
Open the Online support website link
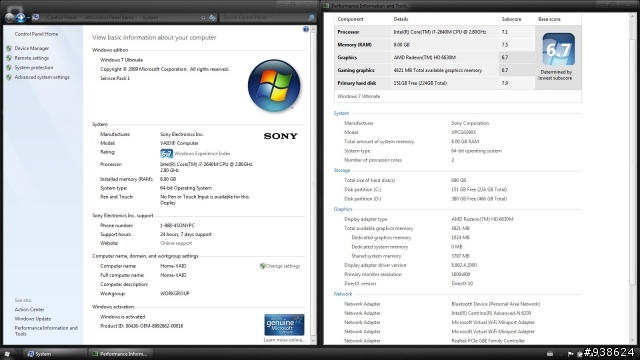coord(176,243)
